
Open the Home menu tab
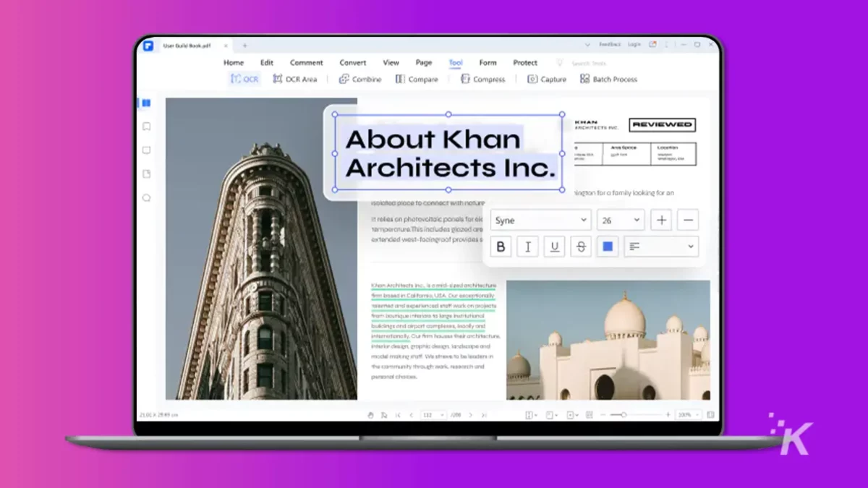(234, 63)
